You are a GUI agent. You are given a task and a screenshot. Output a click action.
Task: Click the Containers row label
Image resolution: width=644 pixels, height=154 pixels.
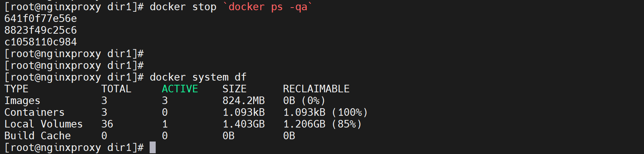(x=34, y=112)
